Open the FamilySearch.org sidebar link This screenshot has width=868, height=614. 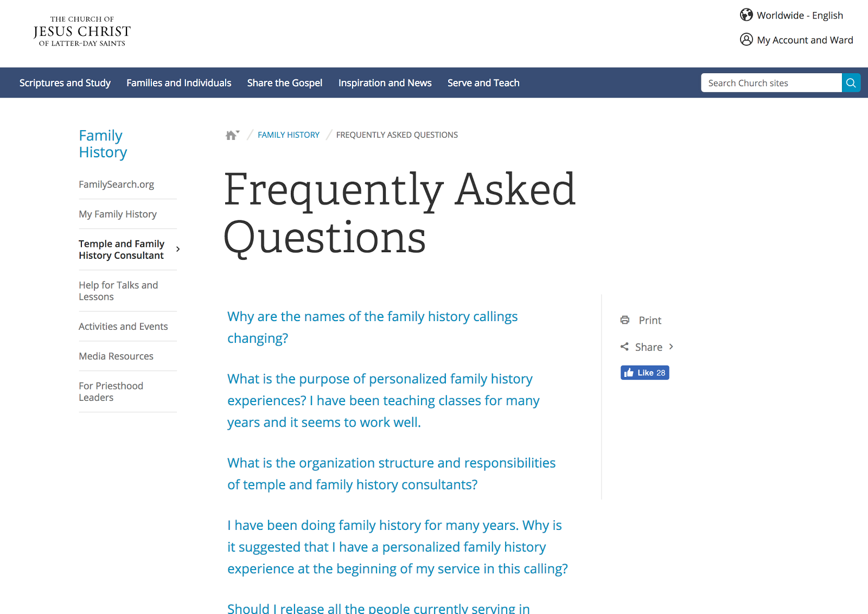pyautogui.click(x=116, y=184)
